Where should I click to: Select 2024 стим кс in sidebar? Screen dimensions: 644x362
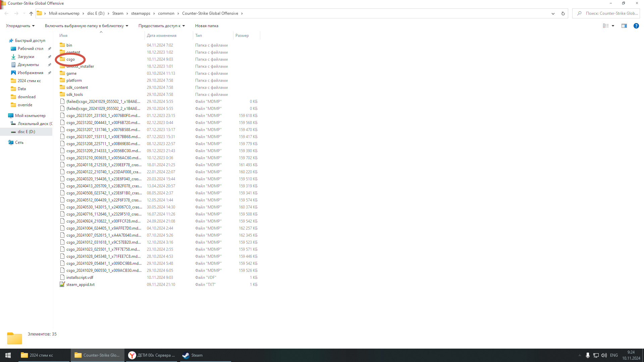click(x=29, y=81)
